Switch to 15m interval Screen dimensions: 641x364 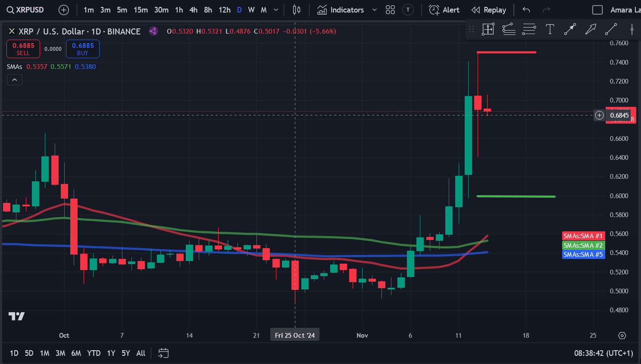pyautogui.click(x=141, y=9)
